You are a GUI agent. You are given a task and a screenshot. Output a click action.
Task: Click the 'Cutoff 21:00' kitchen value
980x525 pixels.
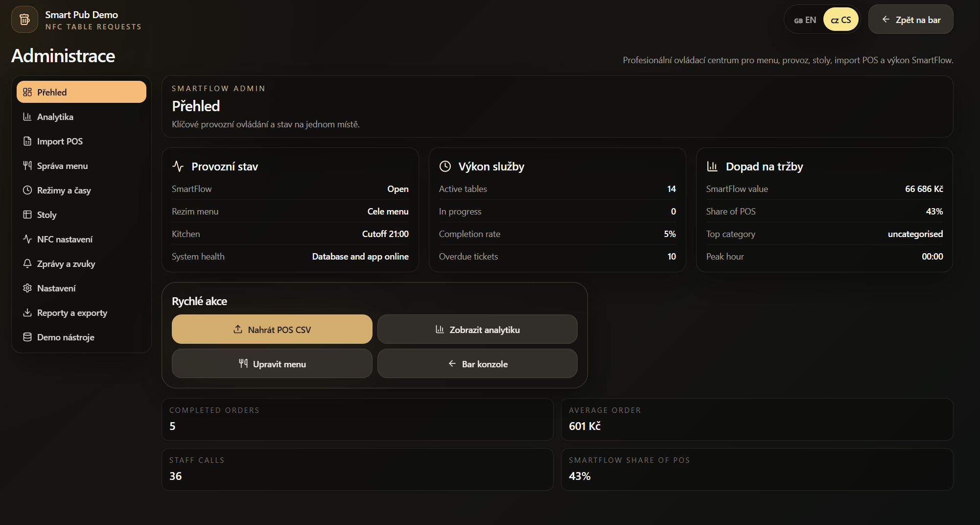(x=385, y=234)
